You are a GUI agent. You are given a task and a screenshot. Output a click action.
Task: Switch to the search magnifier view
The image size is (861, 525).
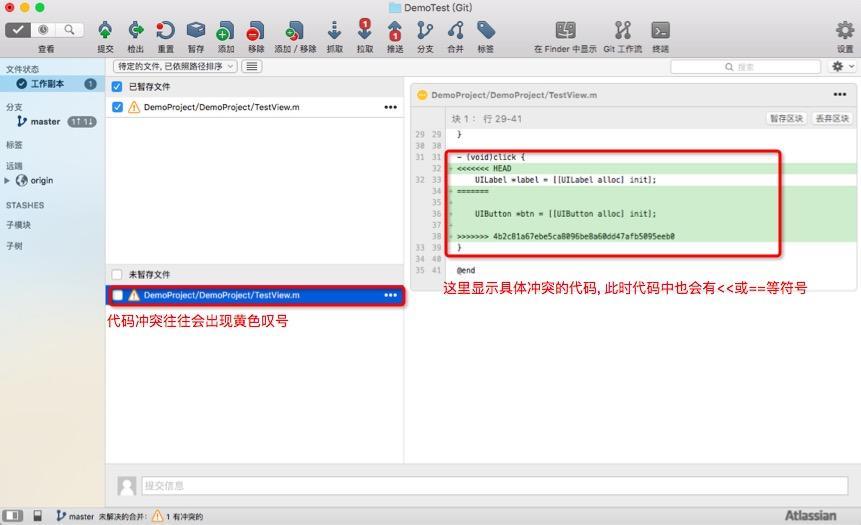point(69,30)
